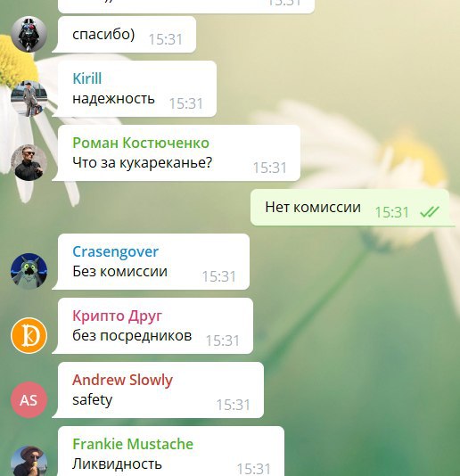Click sender name Роман Костюченко
Viewport: 460px width, 476px height.
pyautogui.click(x=141, y=143)
